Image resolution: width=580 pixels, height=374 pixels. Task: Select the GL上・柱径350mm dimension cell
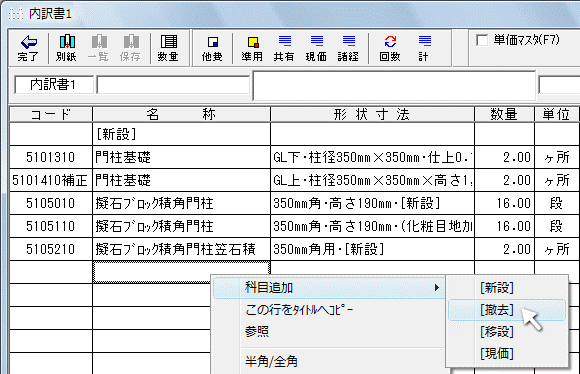click(x=372, y=180)
